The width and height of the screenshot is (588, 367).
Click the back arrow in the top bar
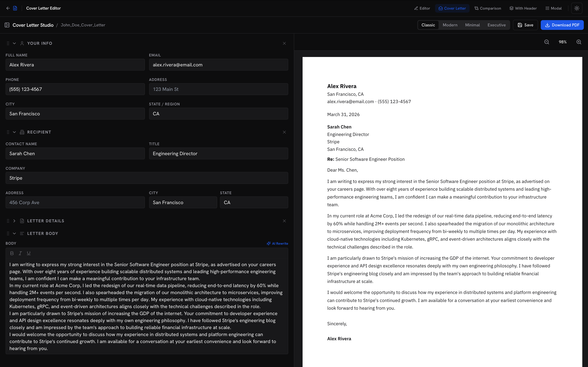click(x=8, y=8)
